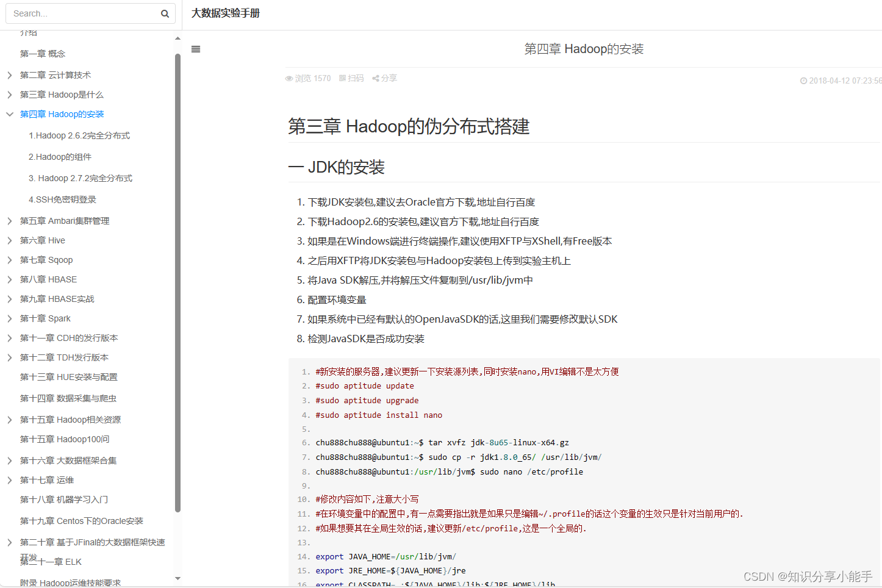Open 第八章 HBASE chapter label
The width and height of the screenshot is (882, 588).
tap(49, 279)
